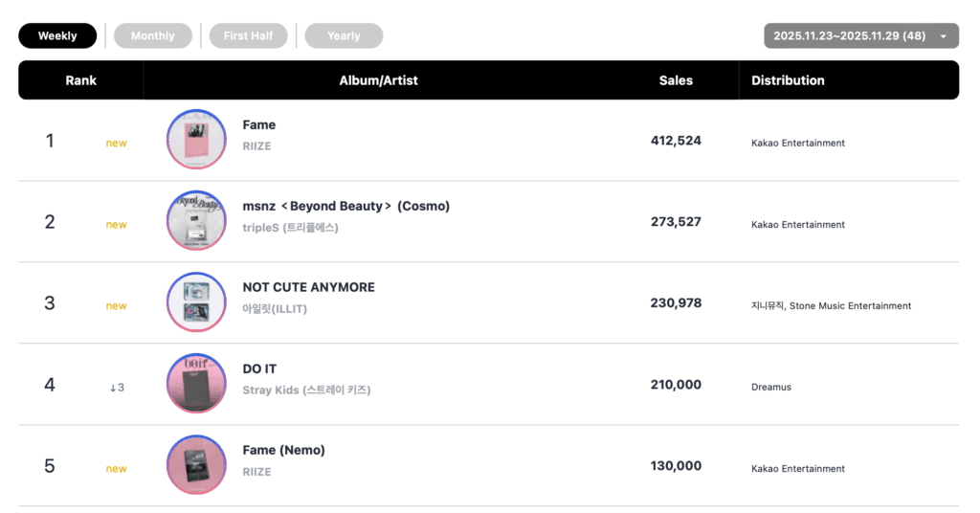Click the Sales column header
The height and width of the screenshot is (513, 980).
coord(676,80)
